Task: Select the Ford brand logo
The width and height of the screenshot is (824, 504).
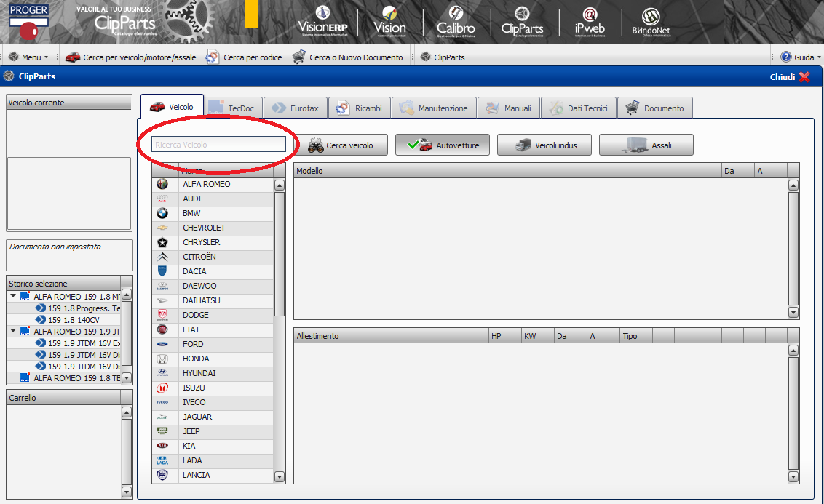Action: coord(162,345)
